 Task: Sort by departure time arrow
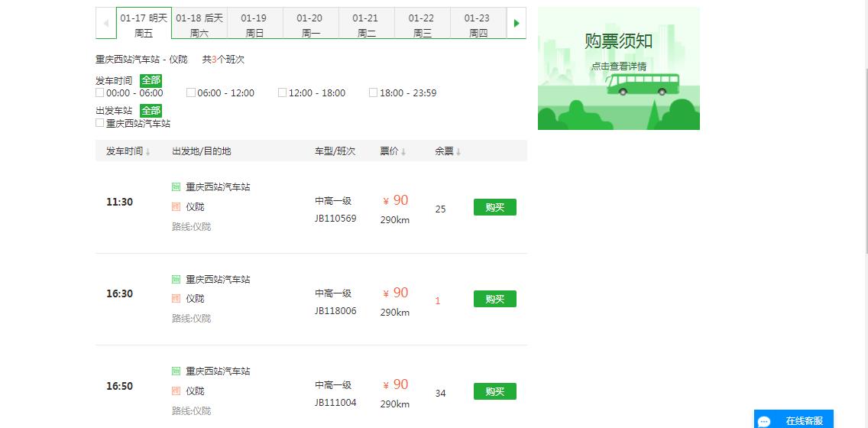(x=147, y=152)
